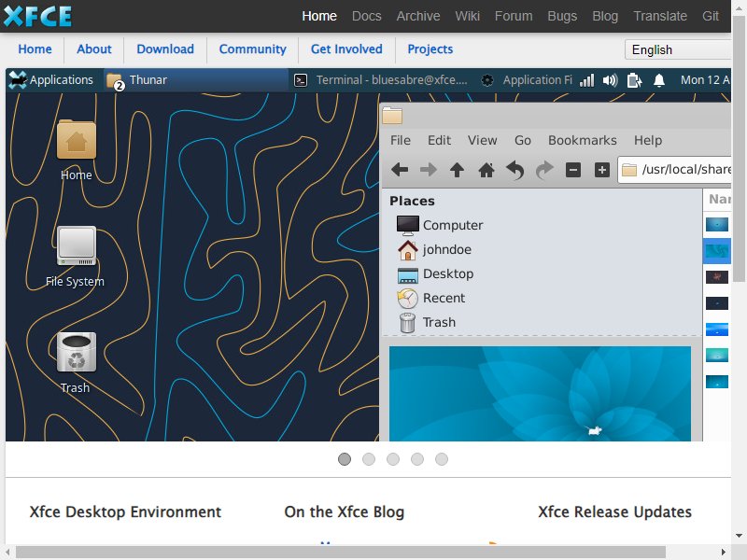The image size is (747, 560).
Task: Click the XFCE logo in the header
Action: [37, 16]
